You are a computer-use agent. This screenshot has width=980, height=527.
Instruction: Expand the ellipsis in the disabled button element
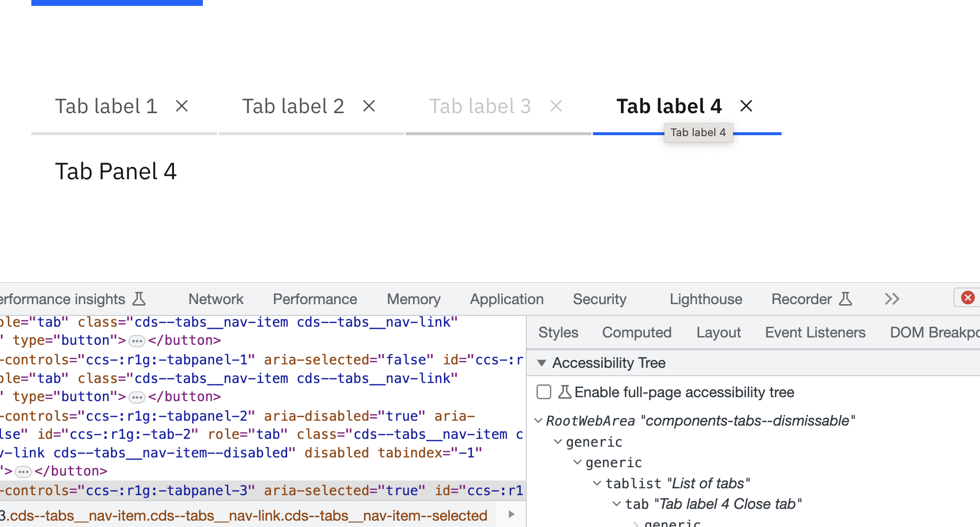pos(24,472)
